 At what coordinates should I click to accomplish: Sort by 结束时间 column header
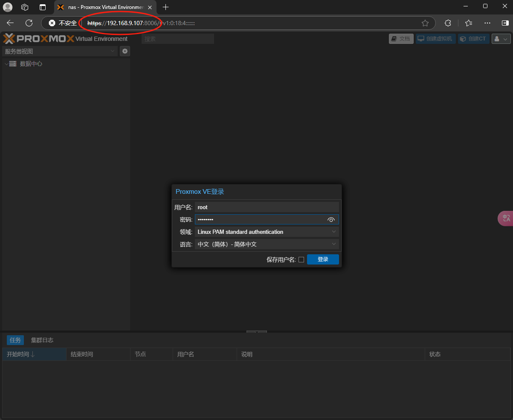pyautogui.click(x=98, y=354)
